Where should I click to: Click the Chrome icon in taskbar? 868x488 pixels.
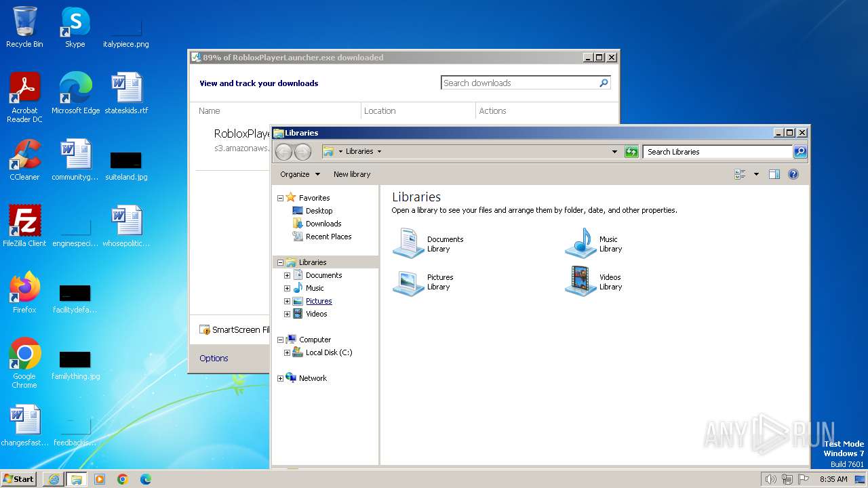pos(123,479)
